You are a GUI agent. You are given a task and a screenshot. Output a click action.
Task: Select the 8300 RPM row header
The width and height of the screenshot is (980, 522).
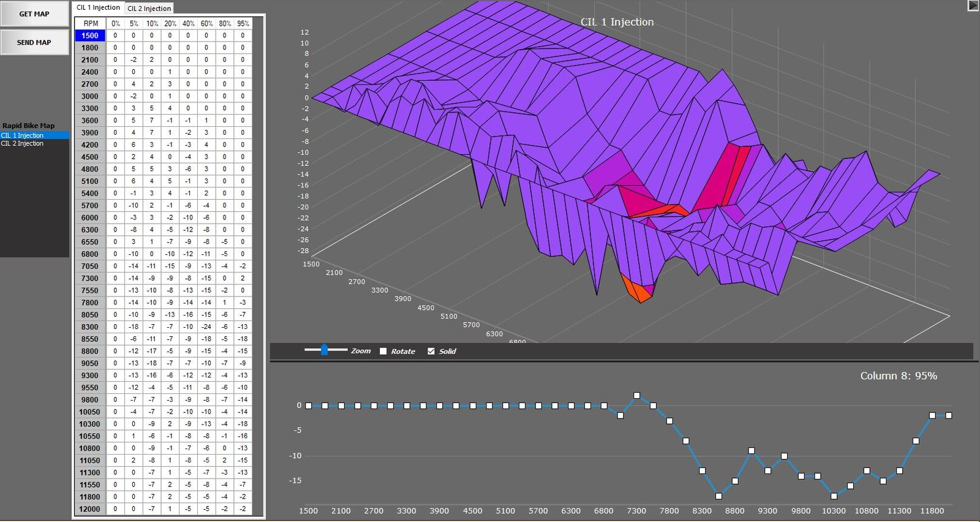[90, 327]
